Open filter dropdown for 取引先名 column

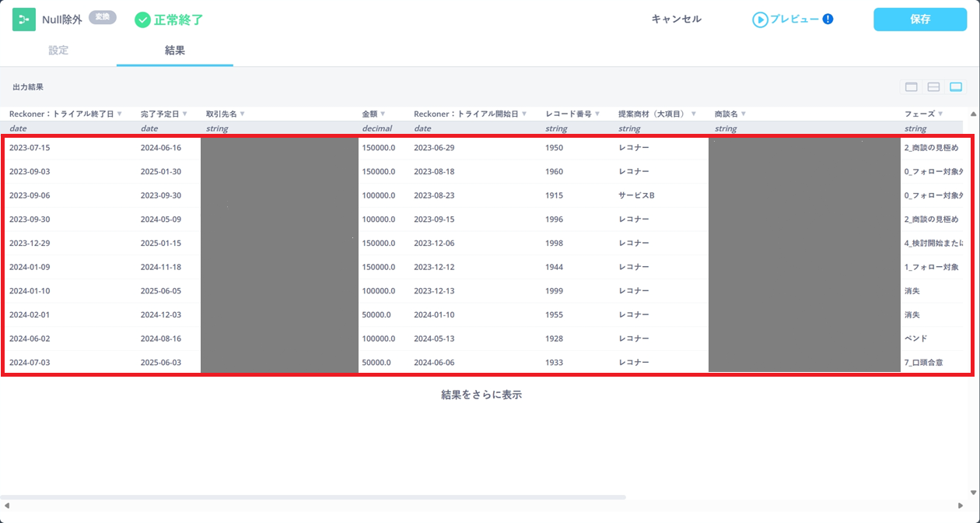tap(243, 114)
